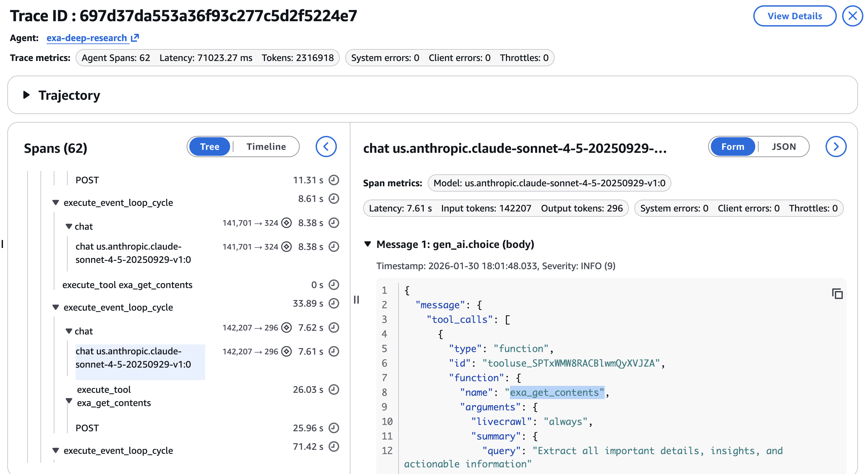Image resolution: width=868 pixels, height=474 pixels.
Task: Copy the JSON message body
Action: (837, 294)
